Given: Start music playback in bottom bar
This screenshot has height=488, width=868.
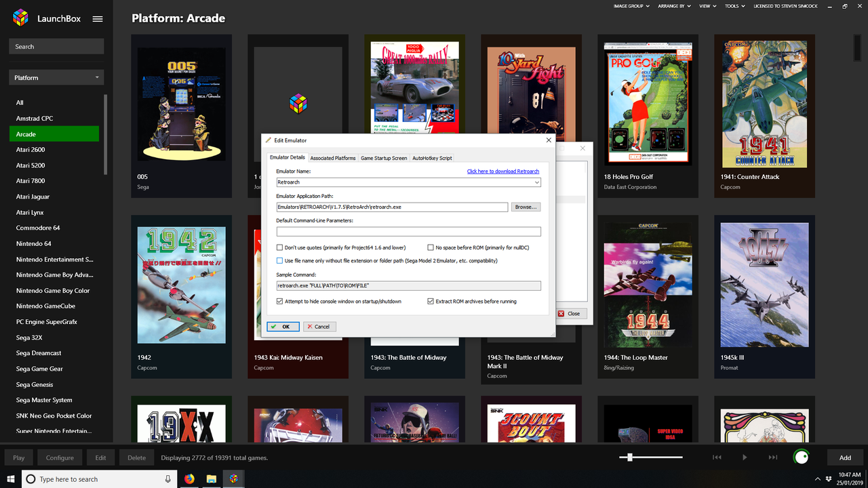Looking at the screenshot, I should tap(745, 457).
